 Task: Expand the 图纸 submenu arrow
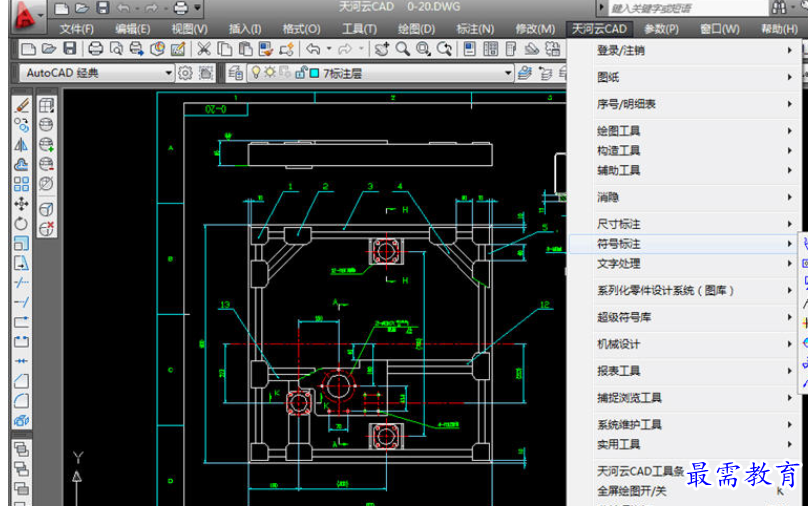(x=789, y=77)
